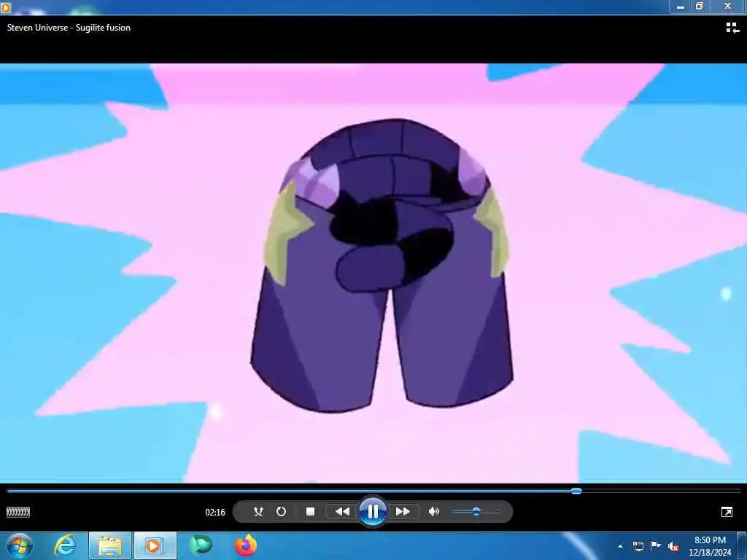Viewport: 747px width, 560px height.
Task: Fast forward with the next button
Action: point(403,511)
